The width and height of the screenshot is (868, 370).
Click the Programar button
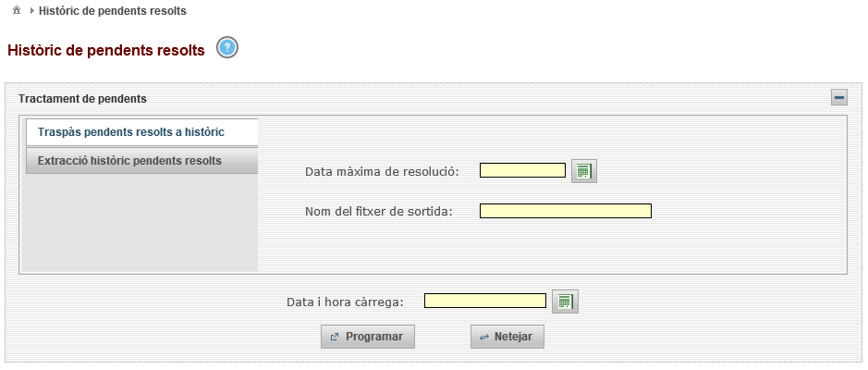pyautogui.click(x=368, y=337)
